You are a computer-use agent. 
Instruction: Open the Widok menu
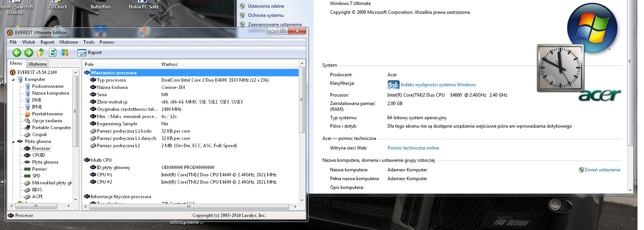pos(29,42)
